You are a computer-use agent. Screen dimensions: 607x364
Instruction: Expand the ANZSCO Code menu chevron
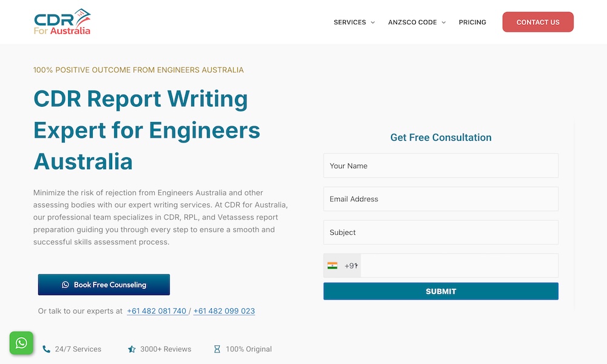click(444, 22)
